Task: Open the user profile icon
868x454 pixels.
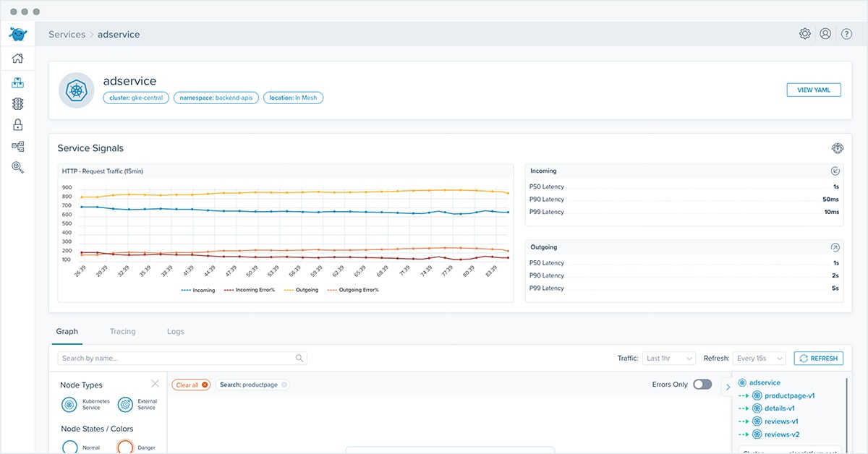Action: pyautogui.click(x=825, y=34)
